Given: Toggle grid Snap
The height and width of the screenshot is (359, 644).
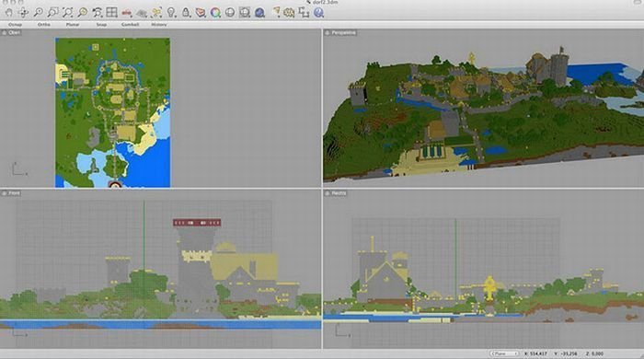Looking at the screenshot, I should click(x=101, y=25).
